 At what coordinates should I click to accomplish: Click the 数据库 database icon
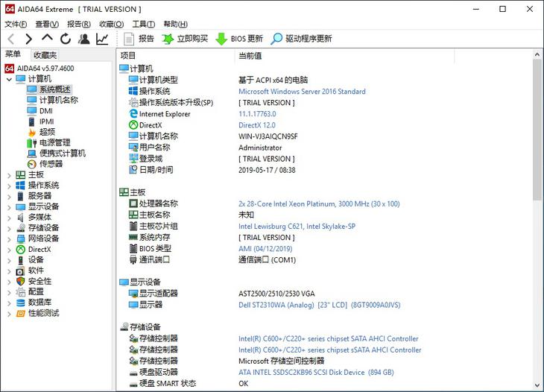pos(20,303)
